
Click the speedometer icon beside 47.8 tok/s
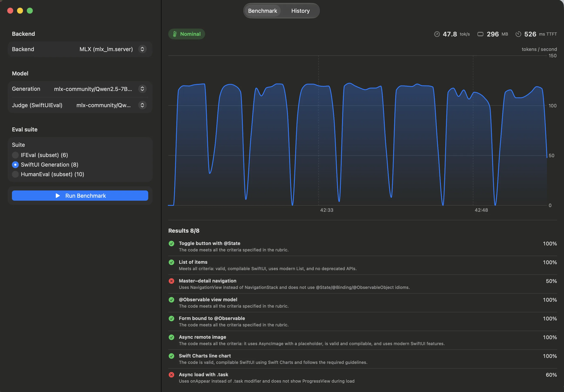[437, 34]
